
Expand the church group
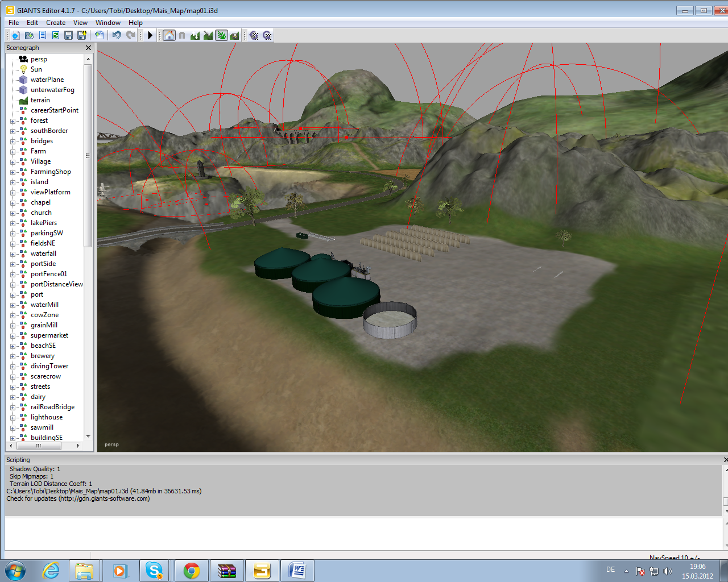[x=13, y=213]
